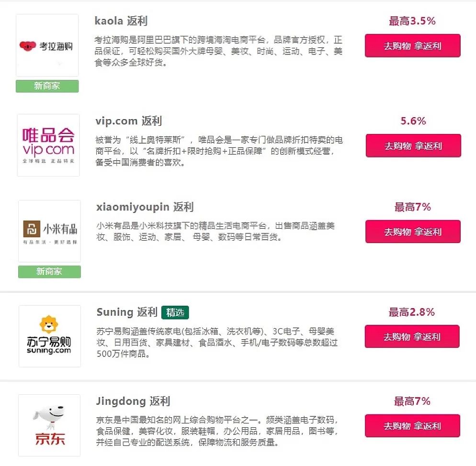Open the vip.com 返利 title link

(128, 121)
